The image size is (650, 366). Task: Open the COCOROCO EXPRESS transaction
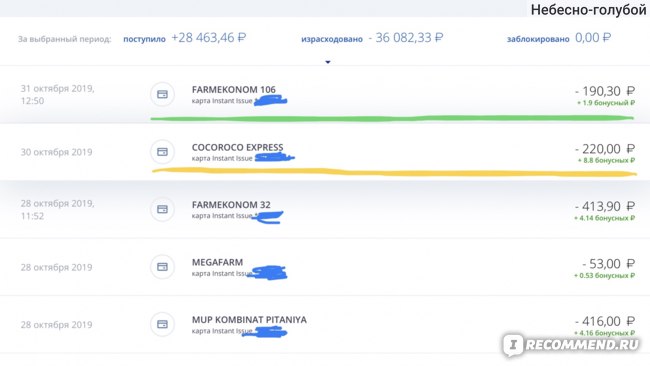point(325,152)
